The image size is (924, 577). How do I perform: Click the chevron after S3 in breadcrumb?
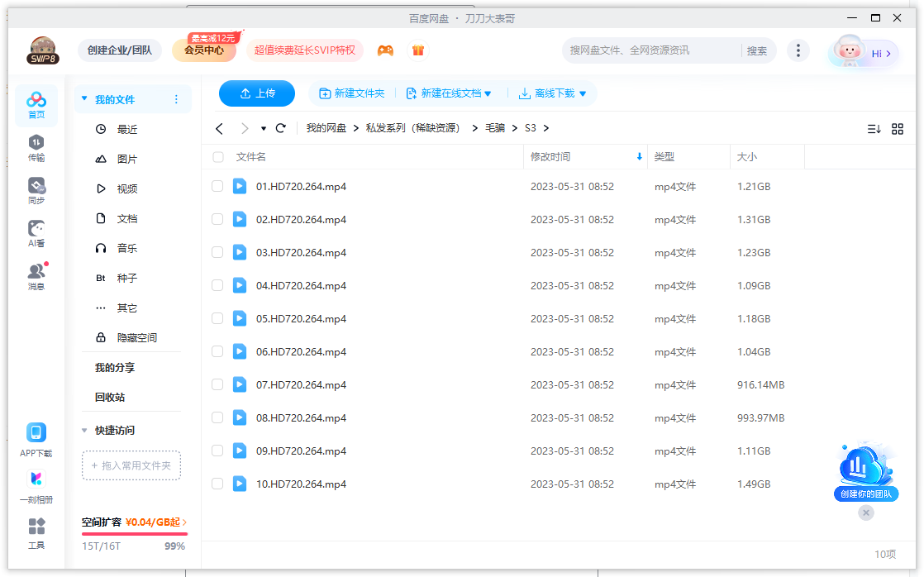point(546,128)
